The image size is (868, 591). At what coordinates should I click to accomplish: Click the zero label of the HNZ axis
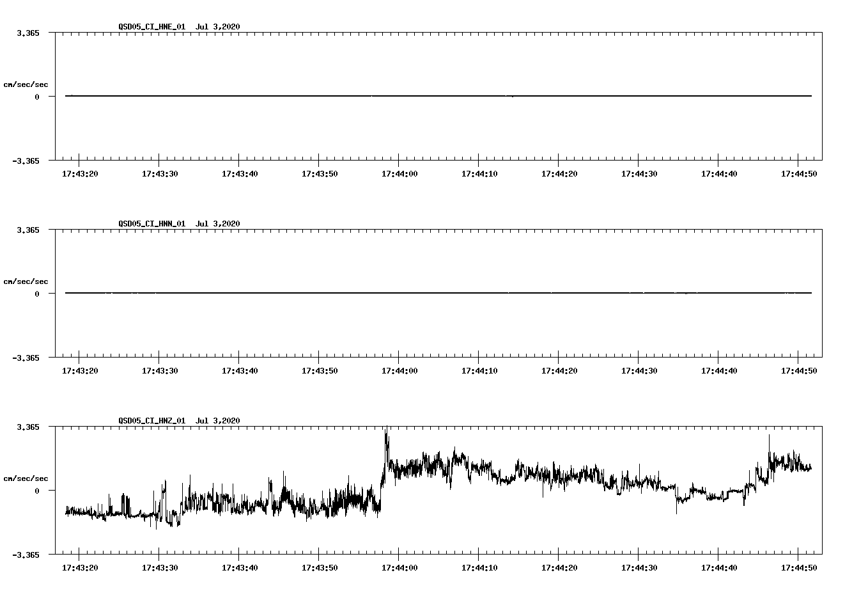tap(37, 491)
